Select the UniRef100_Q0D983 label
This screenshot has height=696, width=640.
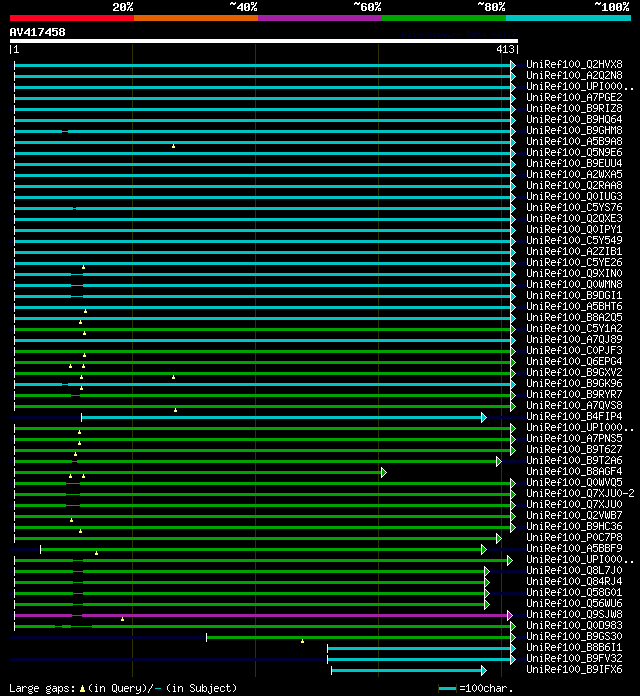tap(574, 625)
